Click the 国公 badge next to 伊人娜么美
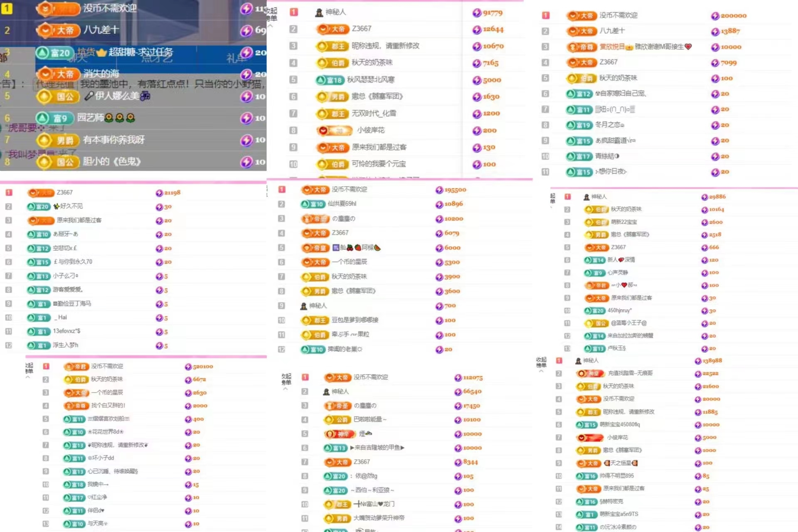Image resolution: width=798 pixels, height=532 pixels. tap(58, 97)
